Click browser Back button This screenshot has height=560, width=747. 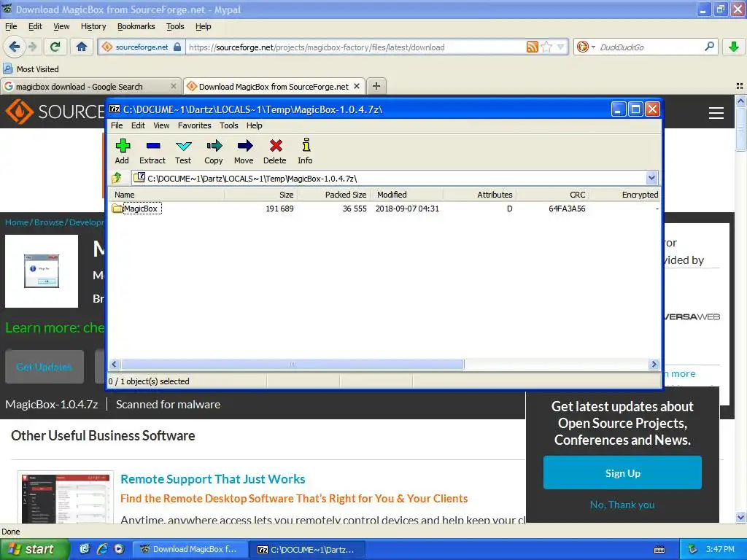coord(14,47)
